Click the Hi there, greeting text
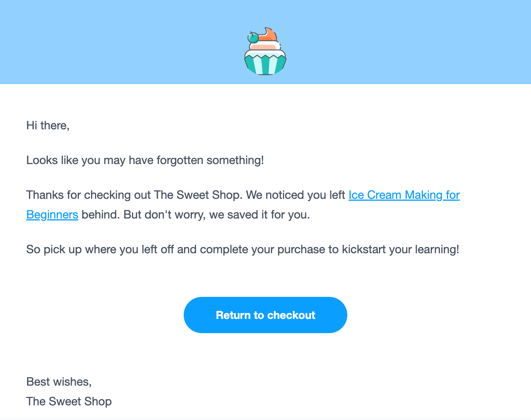Image resolution: width=531 pixels, height=420 pixels. [48, 125]
